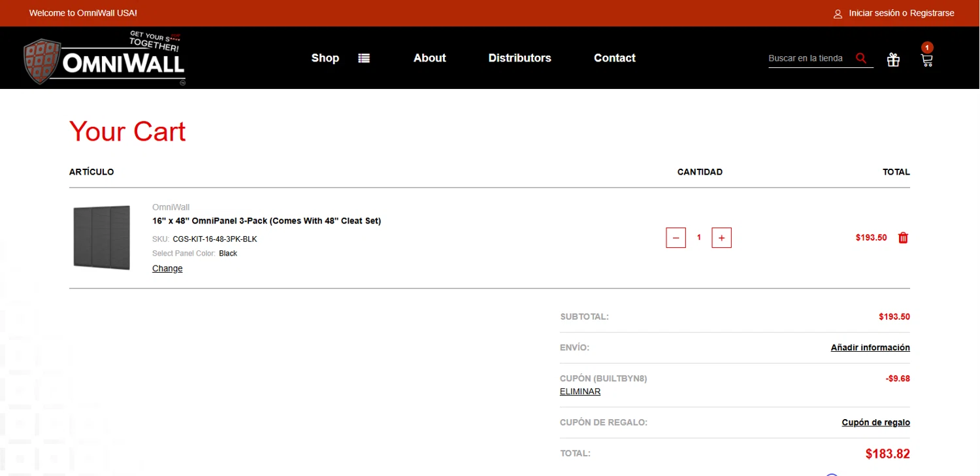The width and height of the screenshot is (980, 476).
Task: Open the Shop menu
Action: point(325,58)
